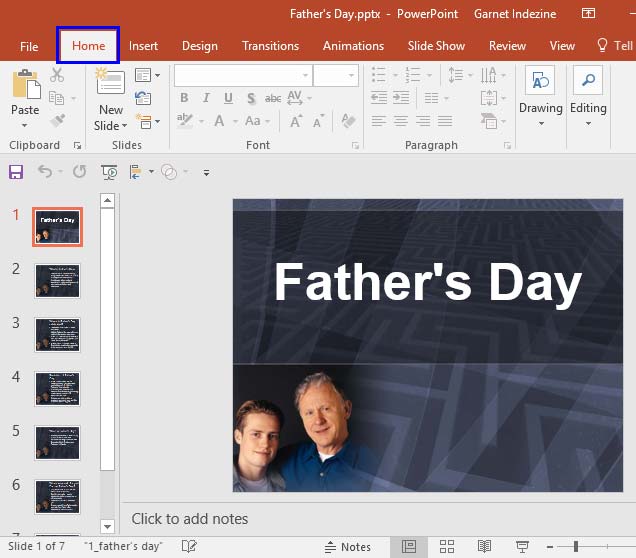Toggle Align Left paragraph
The height and width of the screenshot is (558, 636).
pyautogui.click(x=379, y=121)
